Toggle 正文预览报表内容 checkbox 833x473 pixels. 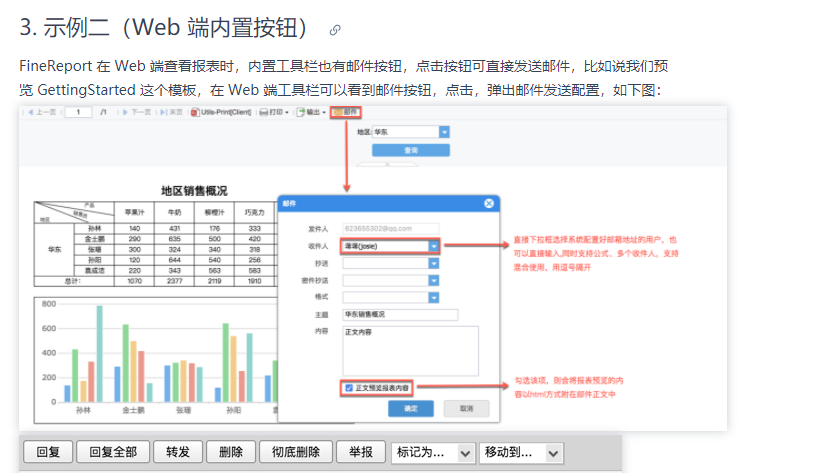(x=349, y=388)
